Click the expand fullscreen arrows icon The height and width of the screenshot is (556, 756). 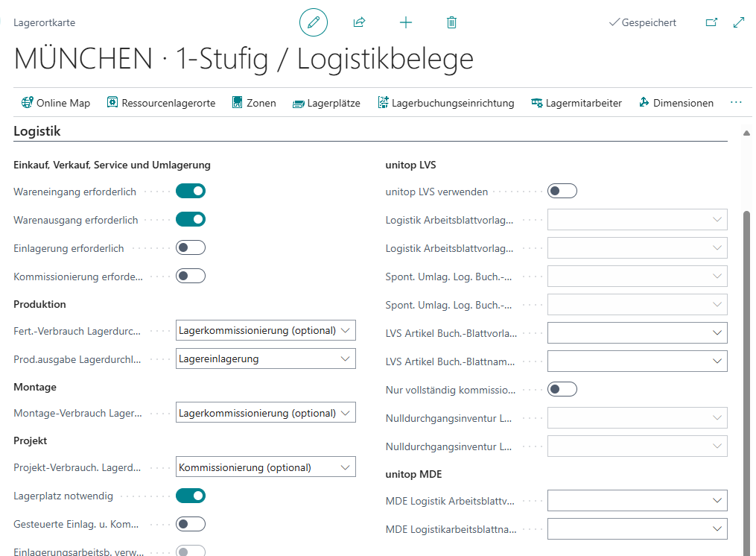click(x=739, y=22)
